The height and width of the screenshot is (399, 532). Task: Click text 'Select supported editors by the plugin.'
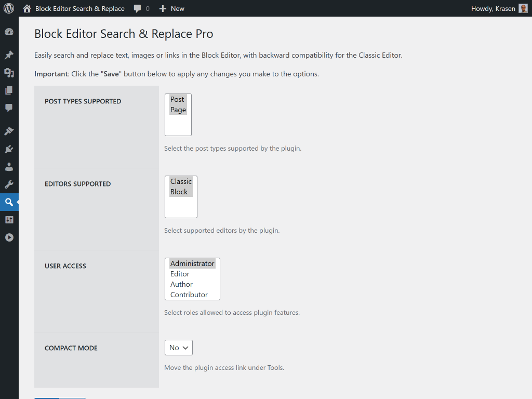point(222,230)
